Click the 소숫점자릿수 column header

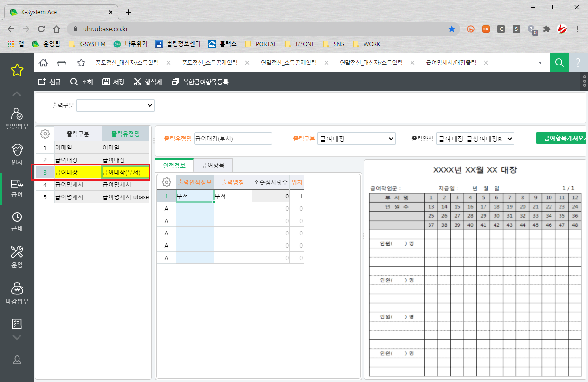tap(271, 182)
